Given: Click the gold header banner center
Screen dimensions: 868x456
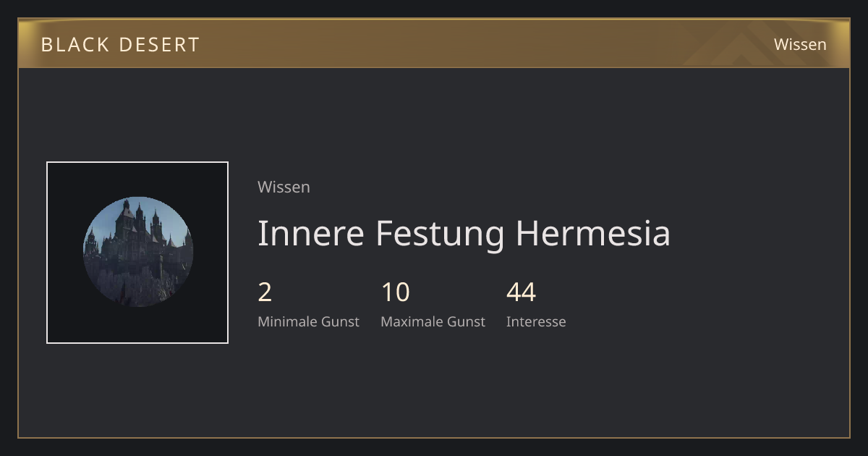Looking at the screenshot, I should pos(434,43).
